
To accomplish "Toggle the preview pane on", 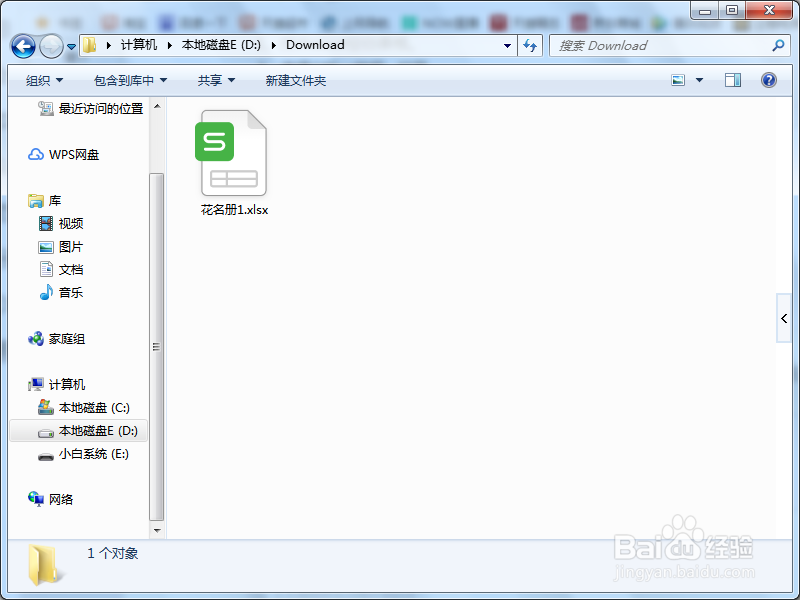I will click(733, 79).
